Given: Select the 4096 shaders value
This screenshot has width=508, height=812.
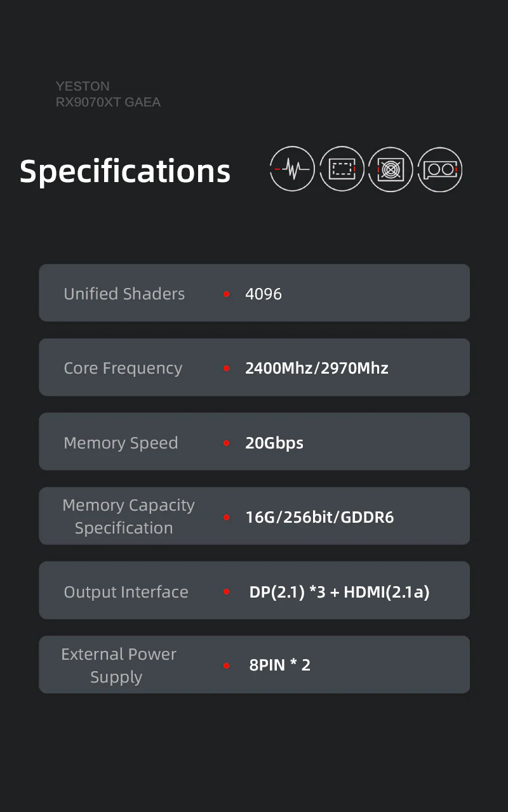Looking at the screenshot, I should pyautogui.click(x=264, y=294).
